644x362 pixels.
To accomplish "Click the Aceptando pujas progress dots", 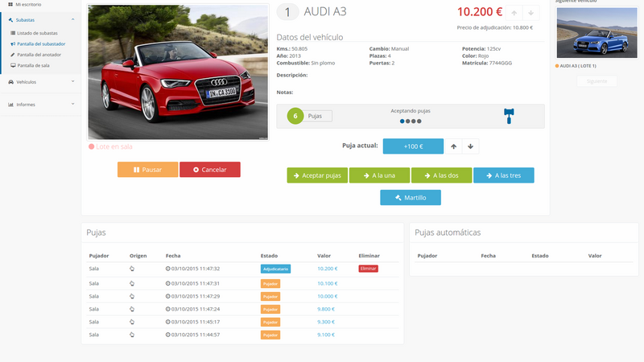I will click(x=411, y=121).
